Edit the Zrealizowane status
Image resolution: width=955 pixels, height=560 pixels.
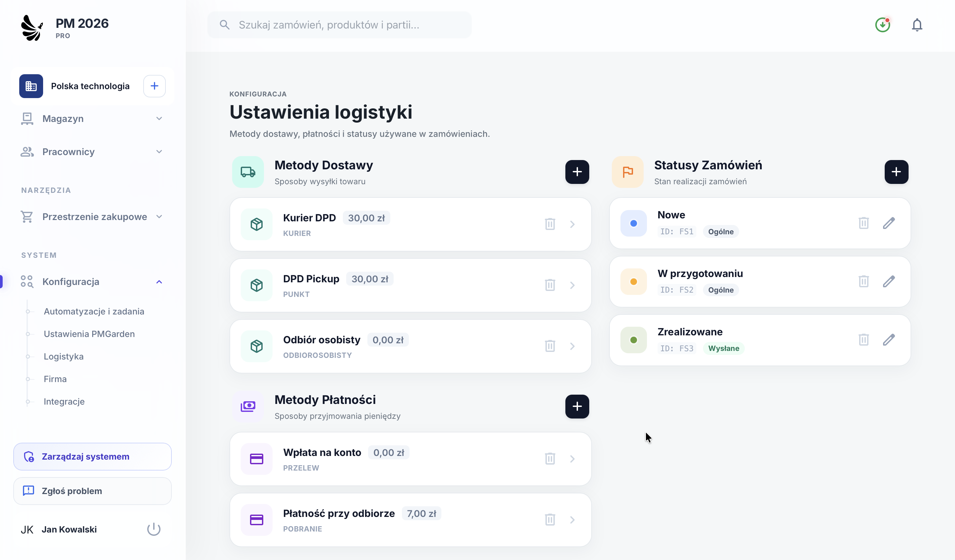click(x=889, y=340)
